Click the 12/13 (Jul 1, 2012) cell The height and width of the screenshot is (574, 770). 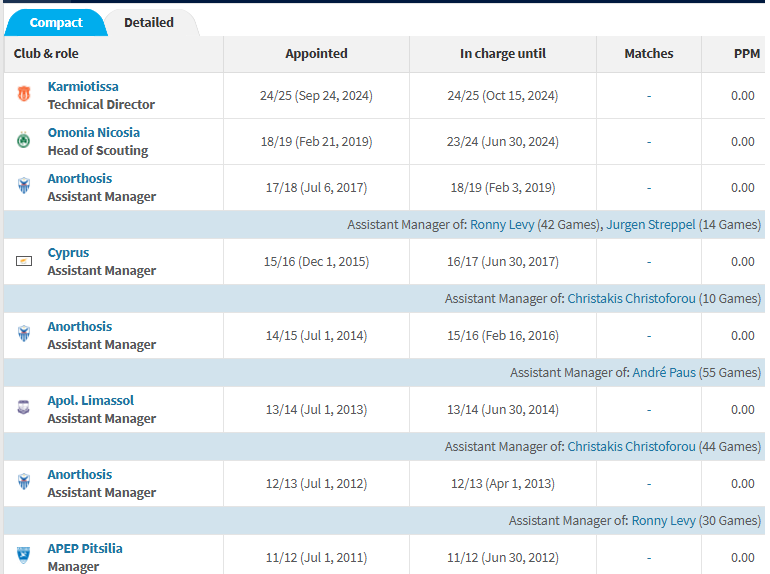pyautogui.click(x=316, y=484)
